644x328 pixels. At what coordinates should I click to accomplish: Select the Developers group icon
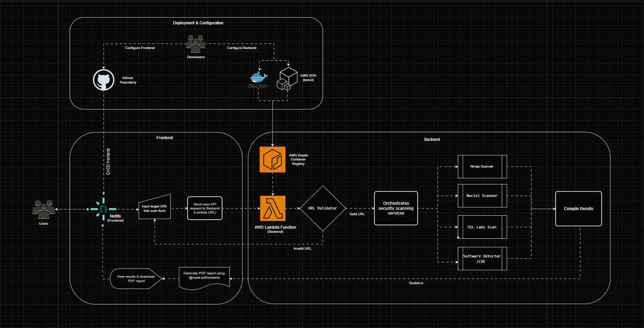[195, 44]
